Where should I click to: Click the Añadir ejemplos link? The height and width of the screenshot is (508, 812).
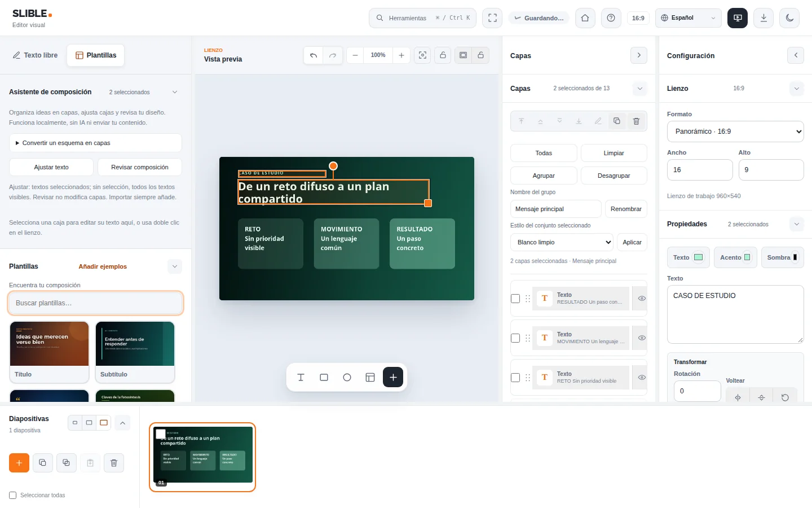(x=103, y=266)
